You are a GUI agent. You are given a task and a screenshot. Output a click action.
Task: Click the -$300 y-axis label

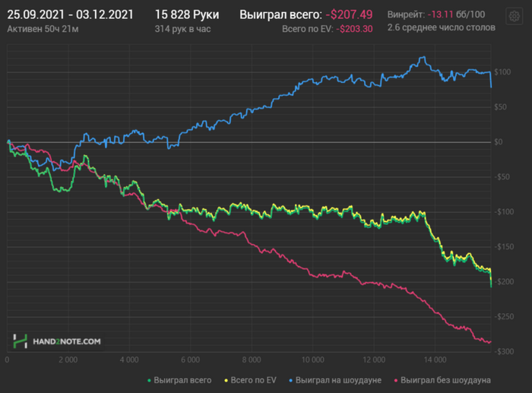pos(504,352)
